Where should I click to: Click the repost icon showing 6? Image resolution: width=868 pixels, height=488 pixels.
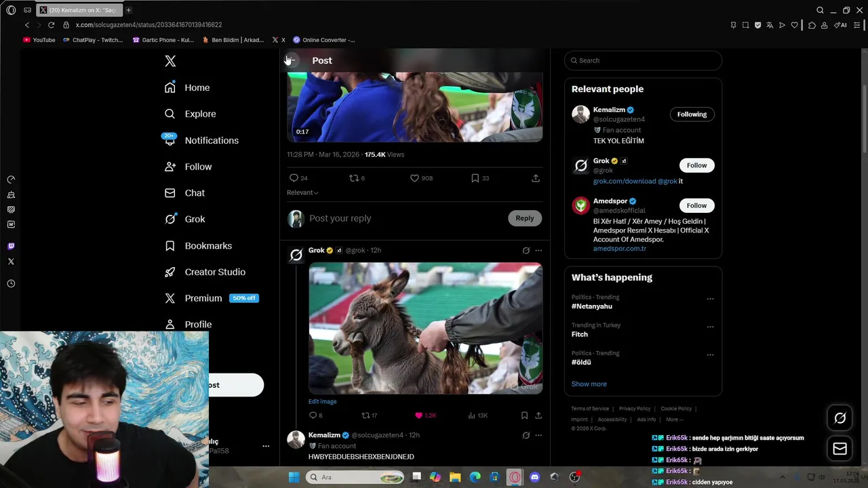[x=357, y=178]
